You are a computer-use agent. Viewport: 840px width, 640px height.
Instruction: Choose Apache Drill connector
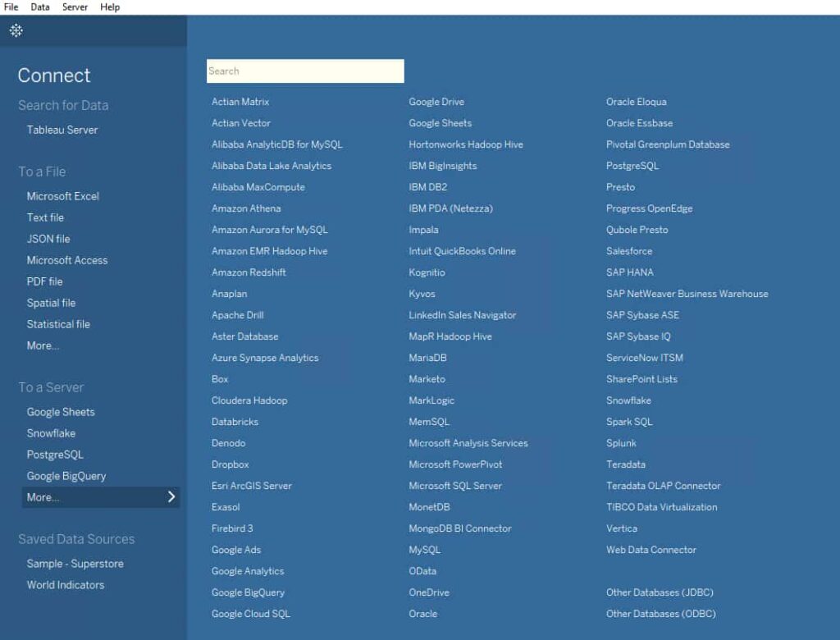237,315
